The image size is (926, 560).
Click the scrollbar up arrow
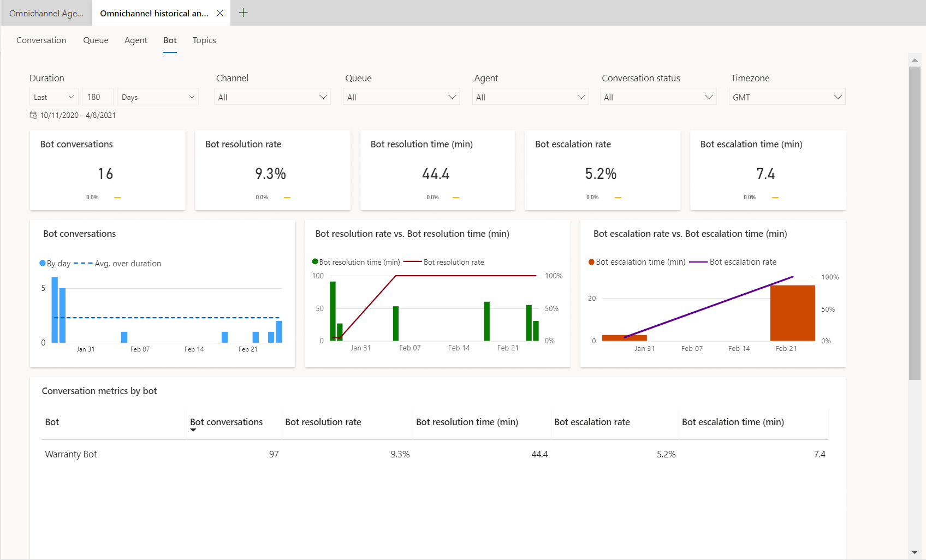point(915,60)
